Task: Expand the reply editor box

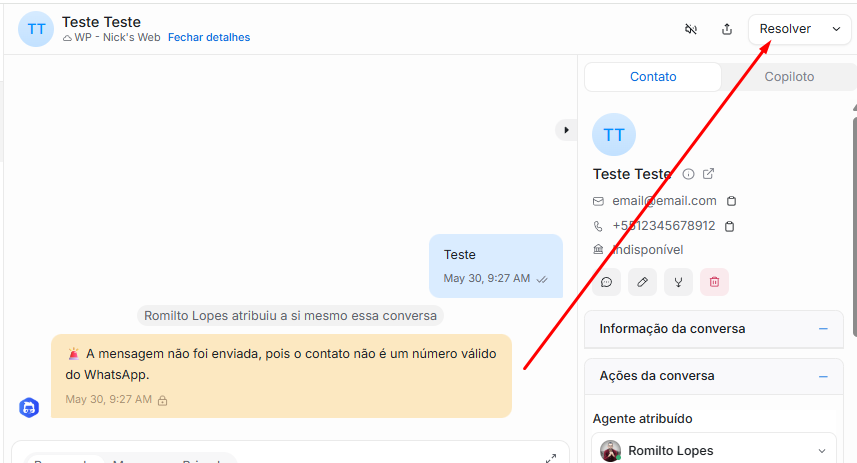Action: coord(550,458)
